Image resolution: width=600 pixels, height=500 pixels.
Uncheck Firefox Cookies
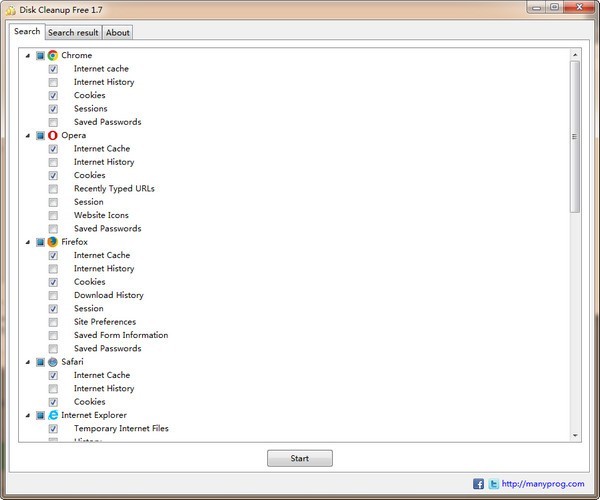pos(53,282)
